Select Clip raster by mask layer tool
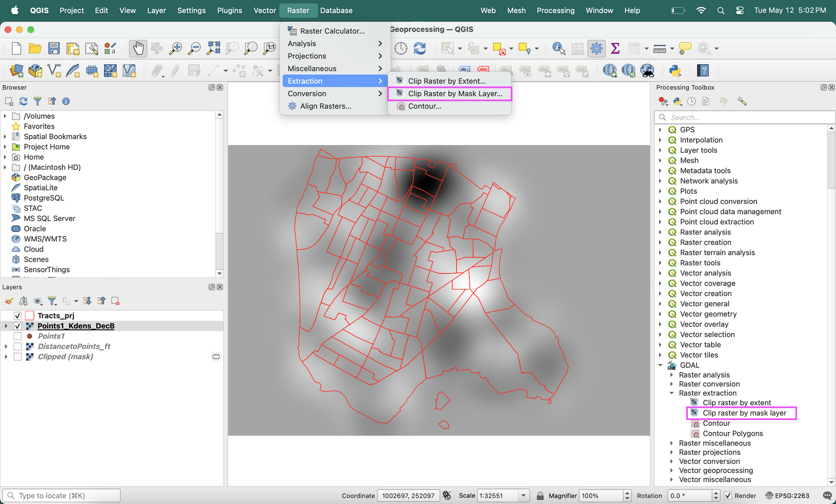836x504 pixels. (744, 413)
